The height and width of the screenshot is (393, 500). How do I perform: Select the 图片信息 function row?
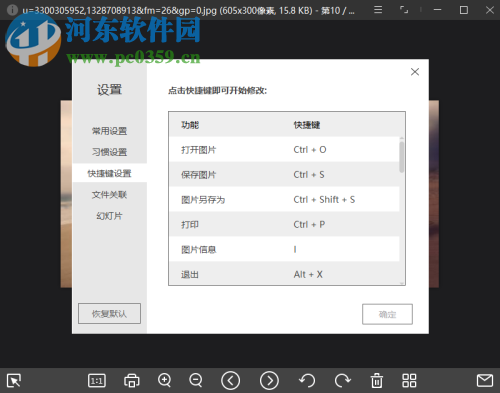tap(284, 249)
